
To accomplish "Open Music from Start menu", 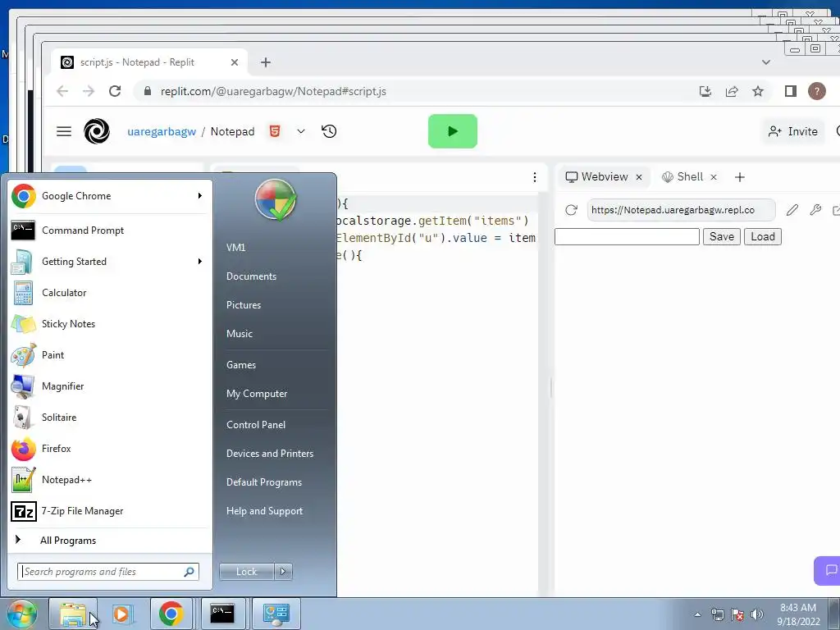I will click(239, 334).
